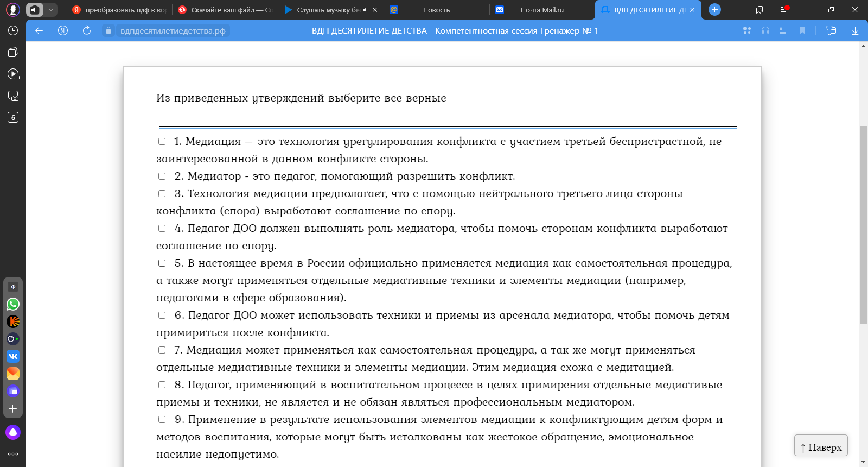Screen dimensions: 868x467
Task: Open the Yandex home icon in address bar
Action: tap(63, 30)
